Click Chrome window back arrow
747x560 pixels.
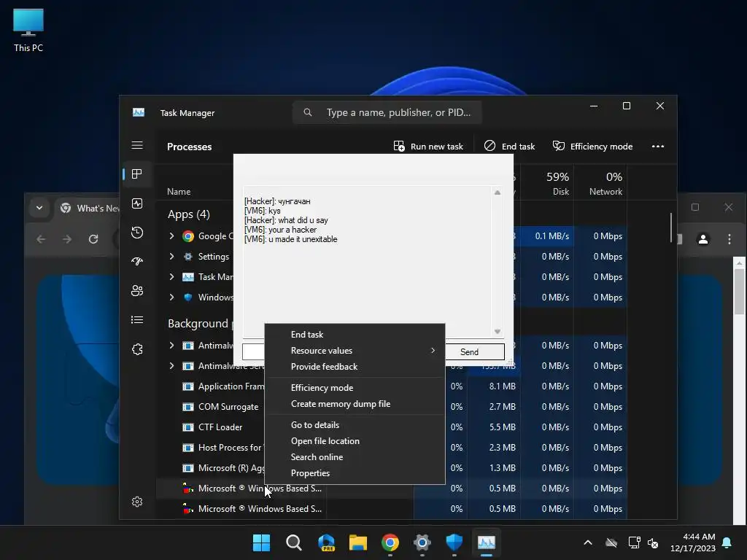(x=41, y=239)
